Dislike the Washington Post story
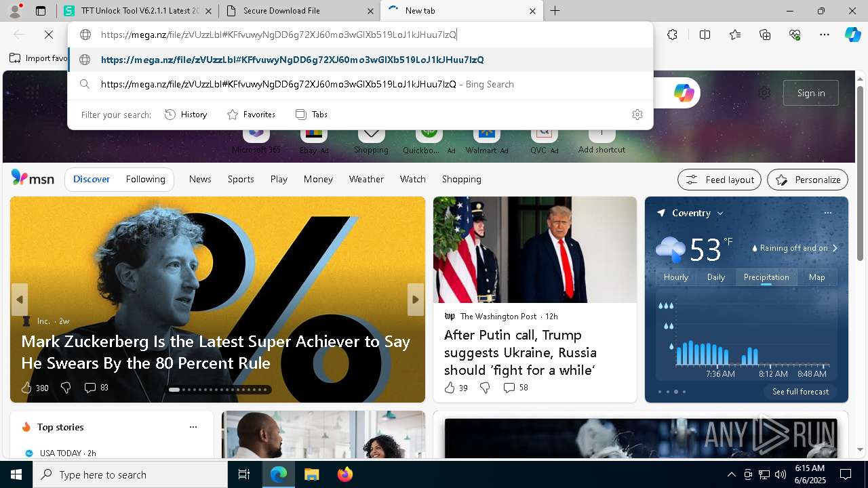The image size is (868, 488). coord(485,388)
